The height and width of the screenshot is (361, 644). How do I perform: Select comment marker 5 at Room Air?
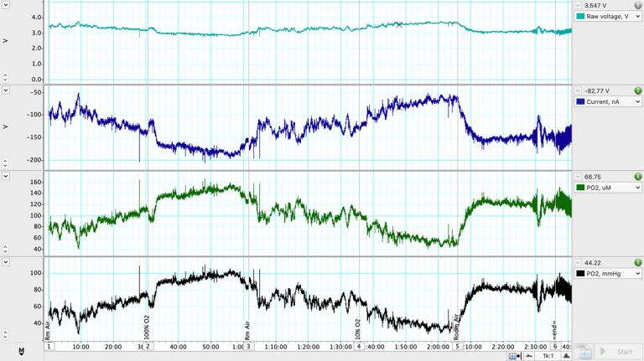pyautogui.click(x=457, y=346)
